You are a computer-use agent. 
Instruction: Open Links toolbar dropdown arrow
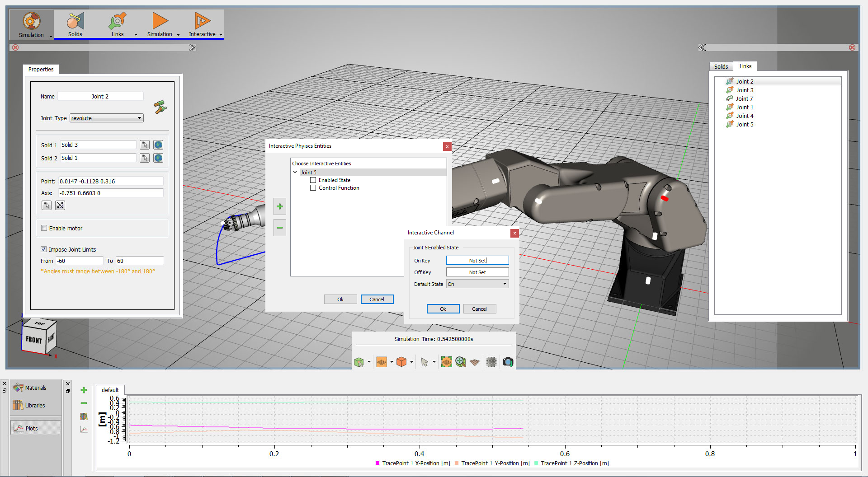pyautogui.click(x=136, y=35)
